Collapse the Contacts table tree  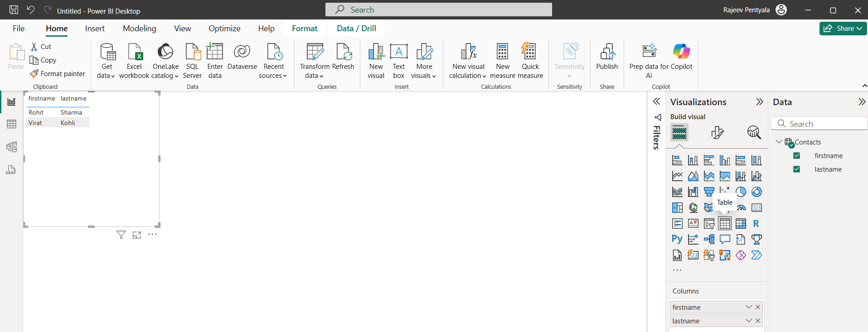click(779, 142)
